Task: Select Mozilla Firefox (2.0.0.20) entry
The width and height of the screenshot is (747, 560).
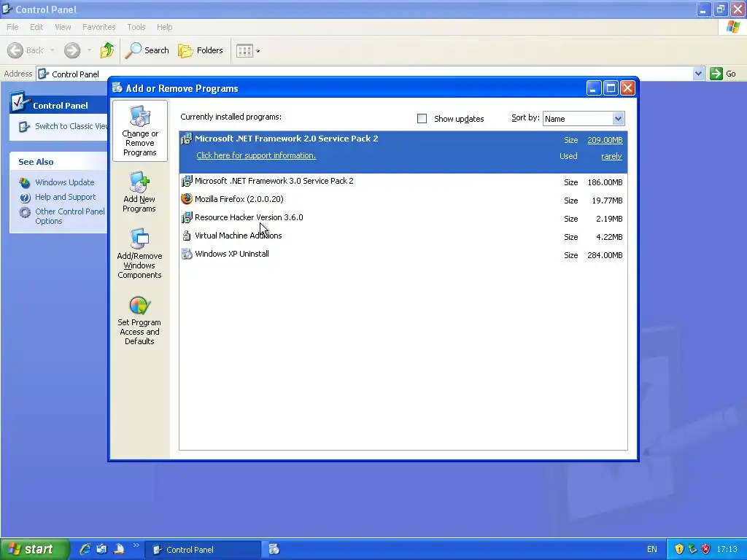Action: 403,200
